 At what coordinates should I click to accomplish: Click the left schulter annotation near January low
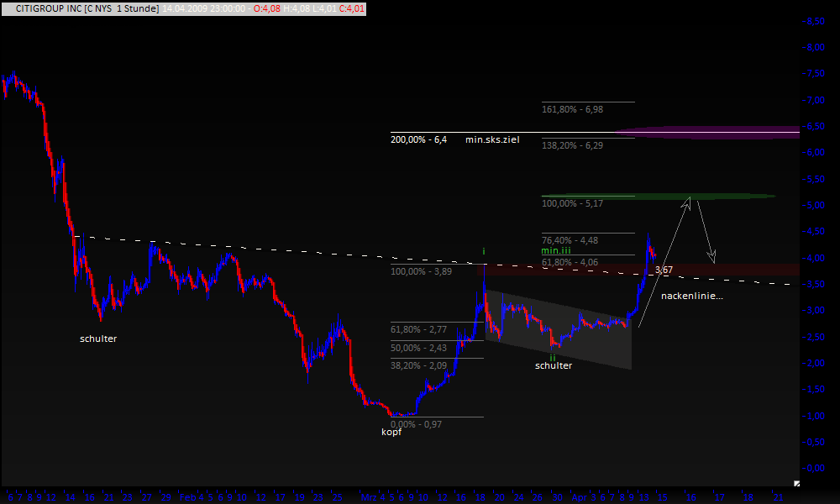point(98,339)
